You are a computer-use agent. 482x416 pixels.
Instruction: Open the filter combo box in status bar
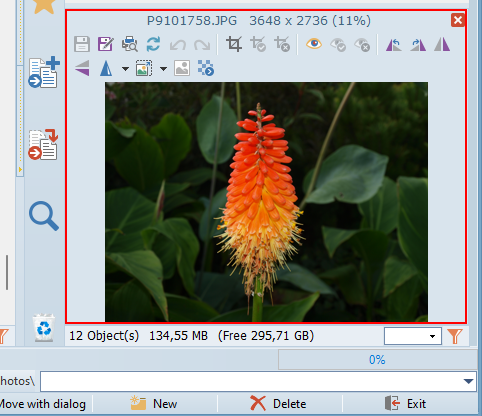[x=413, y=336]
